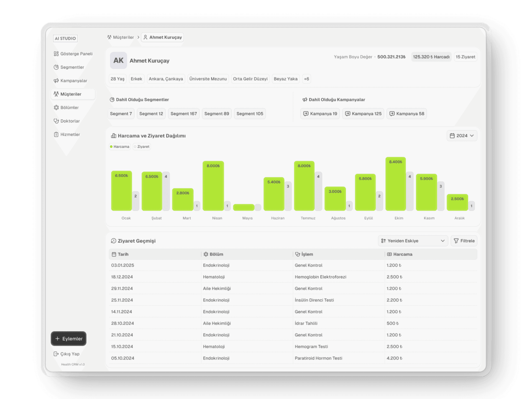532x399 pixels.
Task: Open Müşteriler in the sidebar menu
Action: (x=71, y=94)
